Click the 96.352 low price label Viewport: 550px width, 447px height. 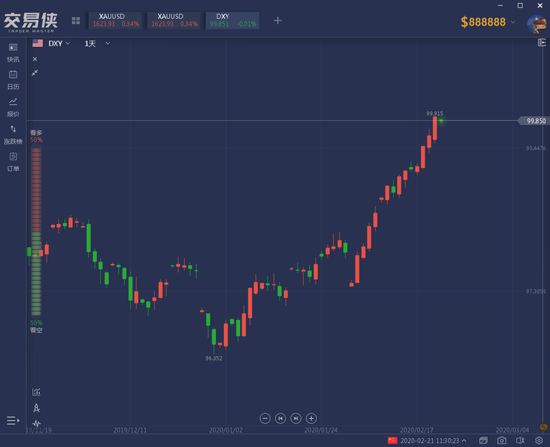(x=214, y=358)
